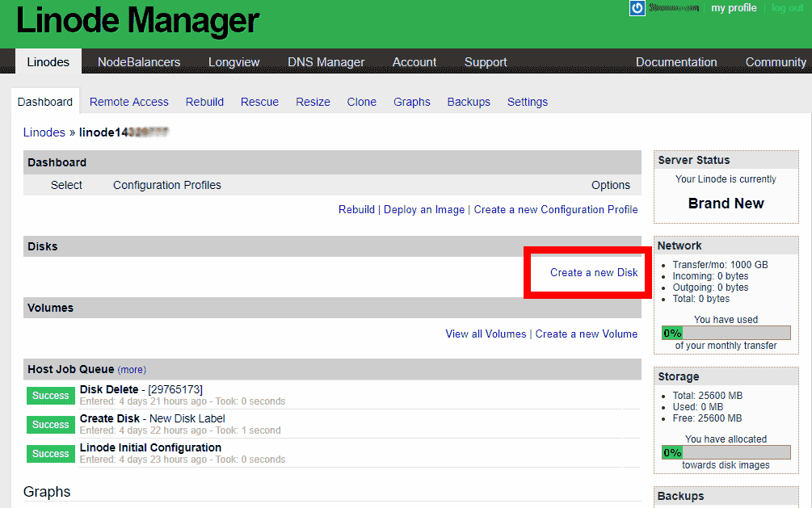The image size is (812, 508).
Task: Click the Backups panel heading
Action: (x=680, y=496)
